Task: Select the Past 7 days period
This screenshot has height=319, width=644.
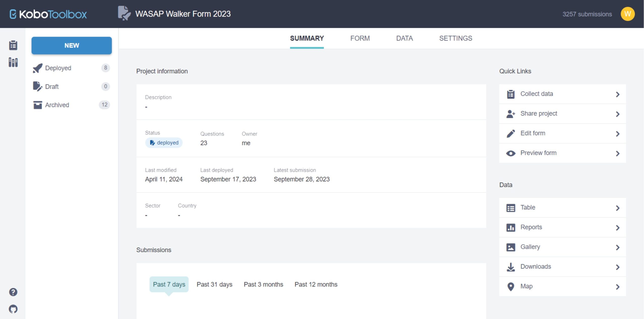Action: pyautogui.click(x=169, y=284)
